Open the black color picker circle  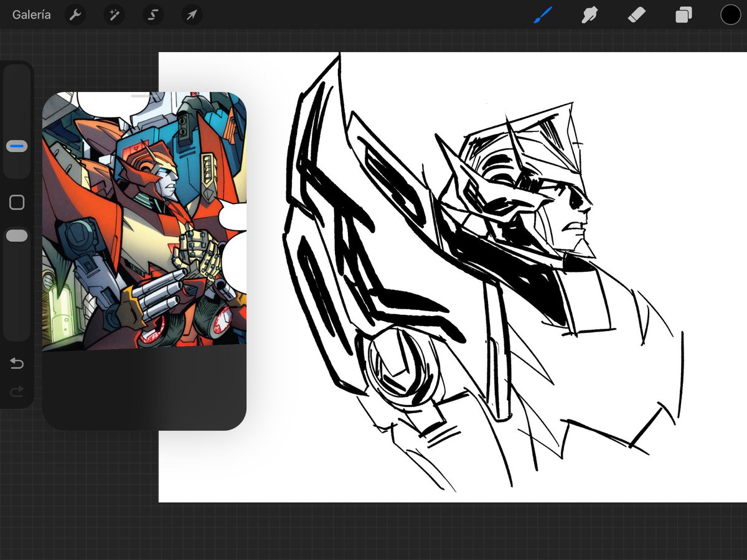click(x=730, y=14)
